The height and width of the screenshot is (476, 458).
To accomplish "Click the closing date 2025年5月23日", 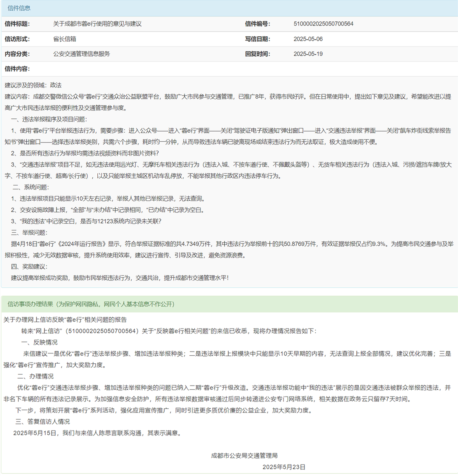I will (x=284, y=467).
